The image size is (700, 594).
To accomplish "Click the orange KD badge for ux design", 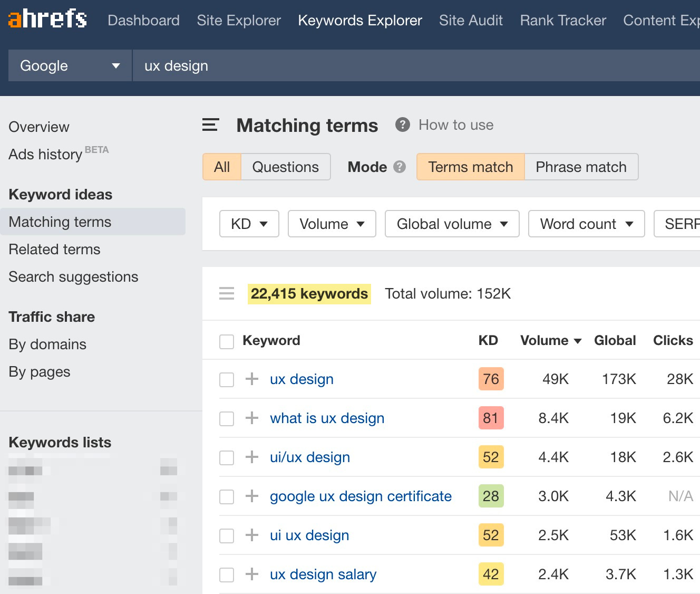I will coord(490,379).
